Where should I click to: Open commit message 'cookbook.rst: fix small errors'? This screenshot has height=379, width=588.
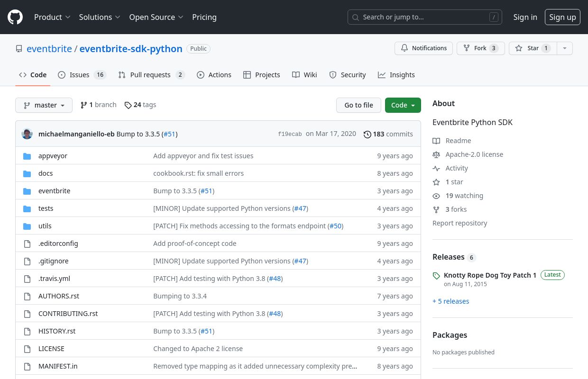coord(199,173)
